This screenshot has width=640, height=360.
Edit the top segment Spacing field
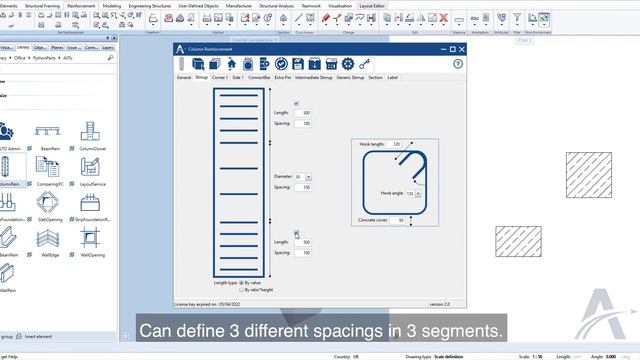tap(303, 123)
